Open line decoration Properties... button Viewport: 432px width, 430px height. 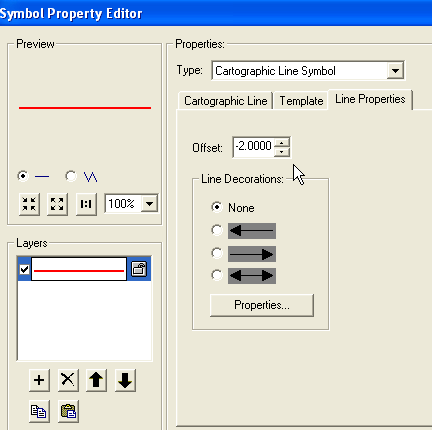[x=262, y=305]
